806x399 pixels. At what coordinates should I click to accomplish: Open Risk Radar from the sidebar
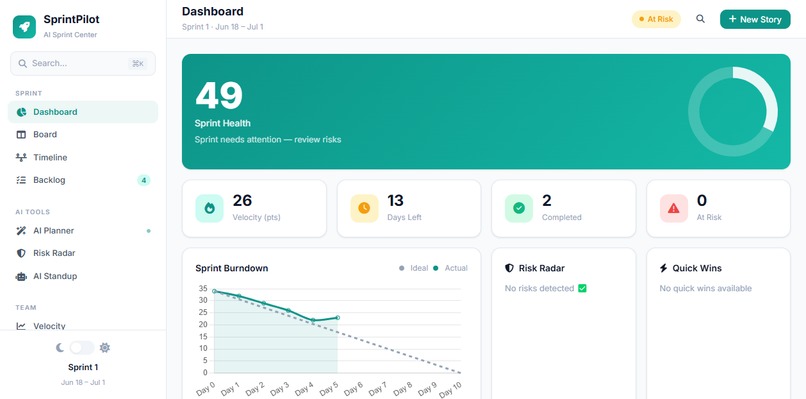[x=83, y=253]
